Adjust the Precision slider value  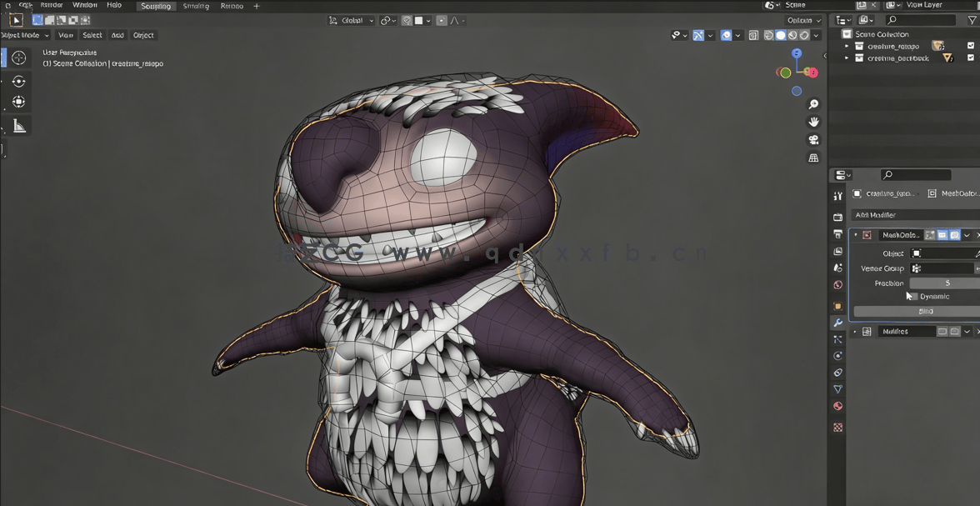click(x=947, y=283)
